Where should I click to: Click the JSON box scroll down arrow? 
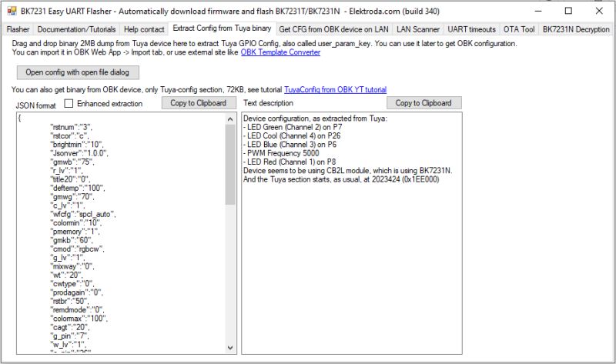tap(230, 348)
